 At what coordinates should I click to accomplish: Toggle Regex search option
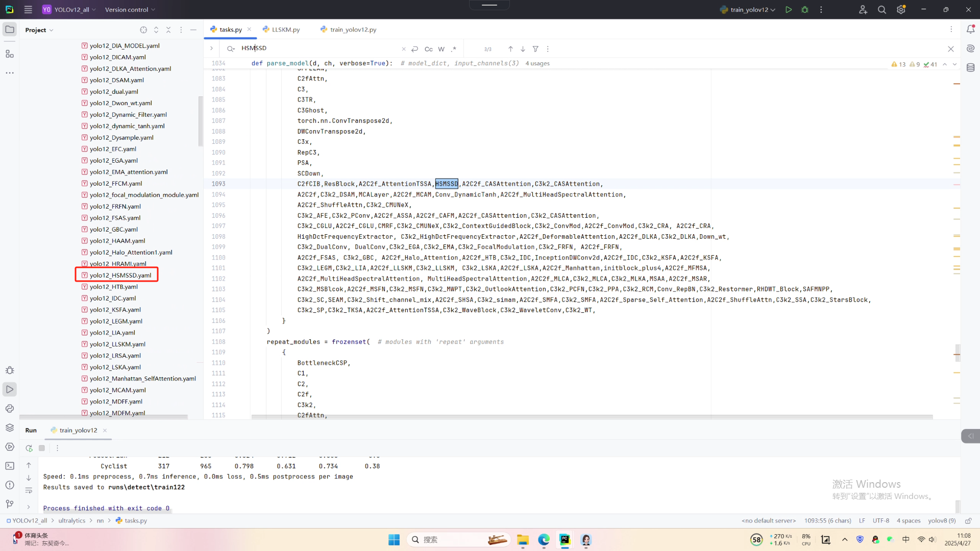[454, 49]
